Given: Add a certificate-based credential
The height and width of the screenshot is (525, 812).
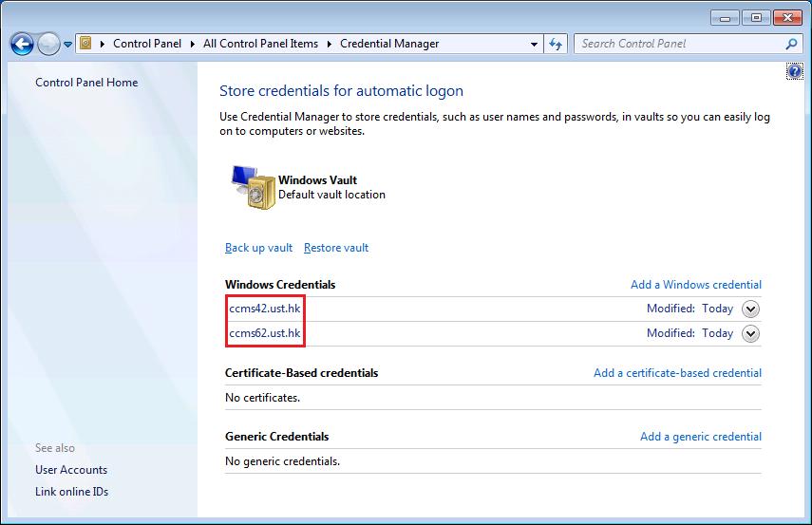Looking at the screenshot, I should (x=677, y=373).
